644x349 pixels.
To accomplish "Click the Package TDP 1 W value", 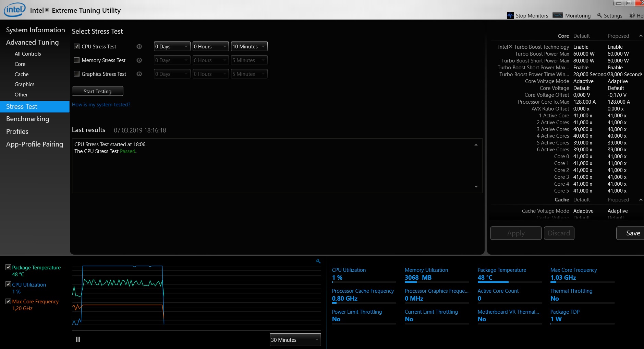I will coord(556,319).
